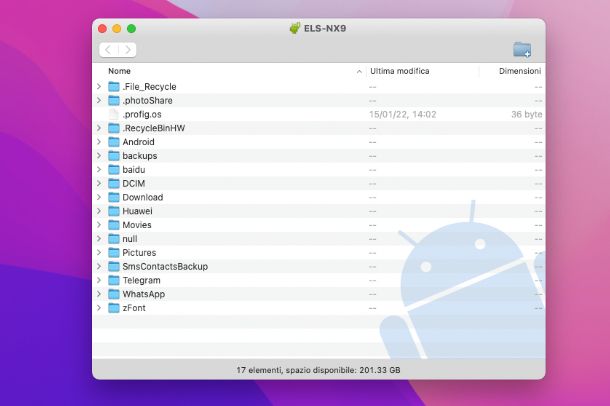This screenshot has width=610, height=406.
Task: Click the Pictures folder icon
Action: point(114,252)
